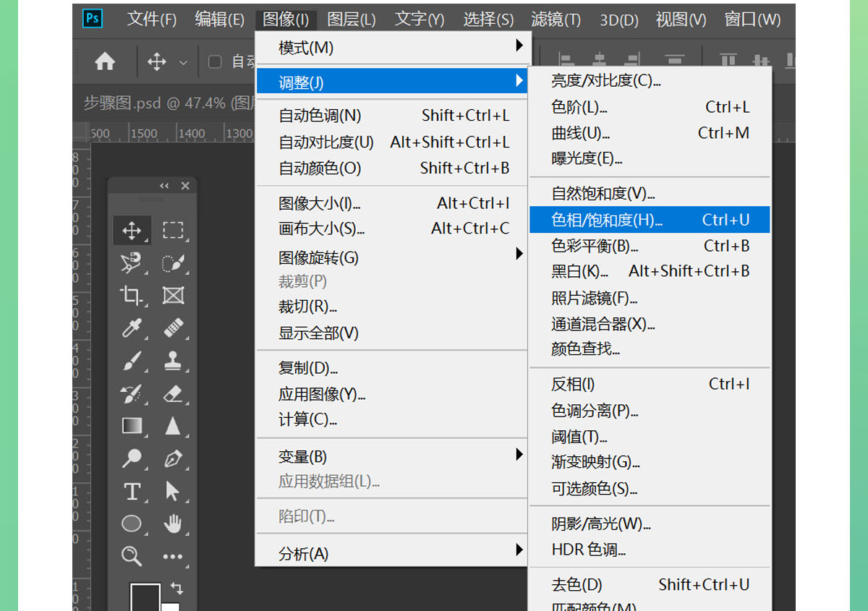Select the Gradient tool
Image resolution: width=868 pixels, height=611 pixels.
tap(132, 426)
